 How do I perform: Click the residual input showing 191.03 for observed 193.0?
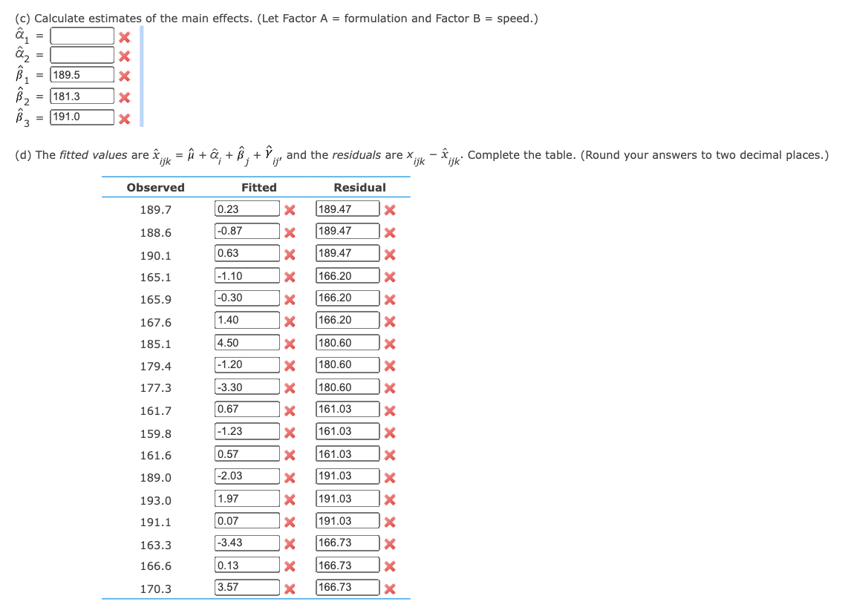tap(348, 498)
